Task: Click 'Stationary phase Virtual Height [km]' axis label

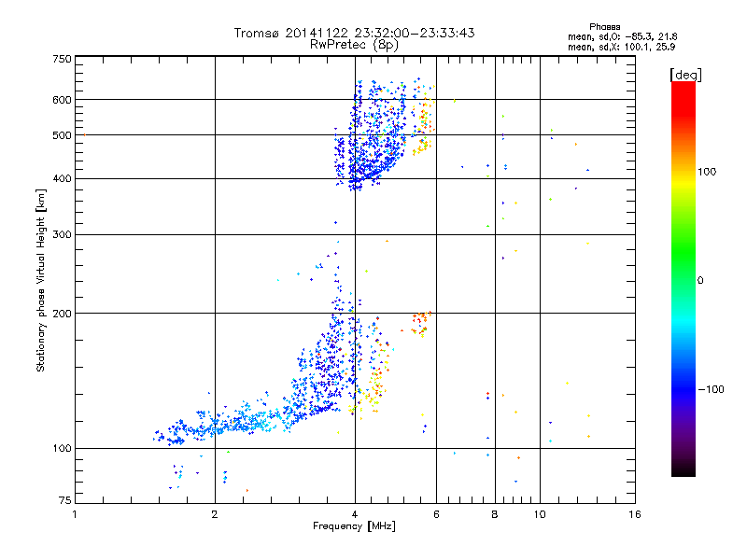Action: click(x=41, y=280)
